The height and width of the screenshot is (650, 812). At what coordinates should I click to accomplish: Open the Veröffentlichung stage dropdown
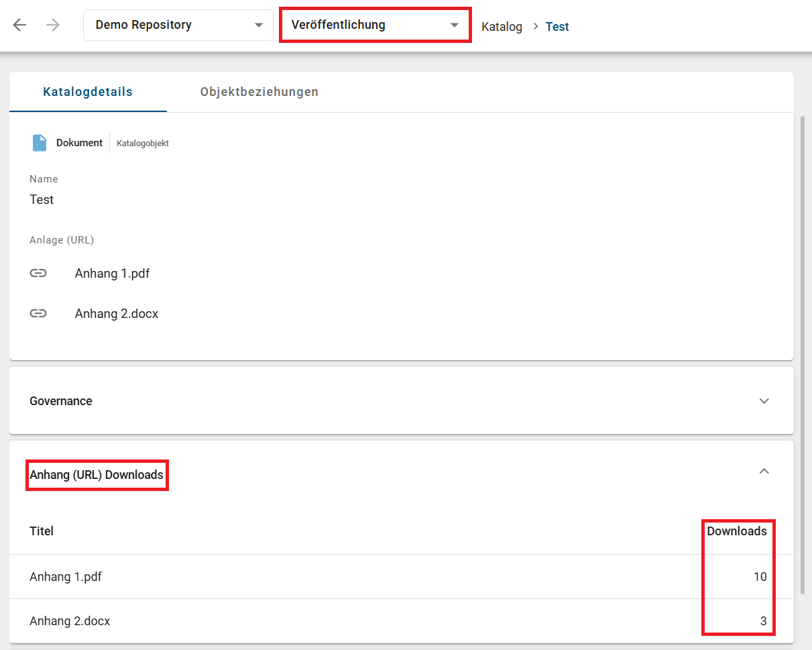(x=375, y=25)
